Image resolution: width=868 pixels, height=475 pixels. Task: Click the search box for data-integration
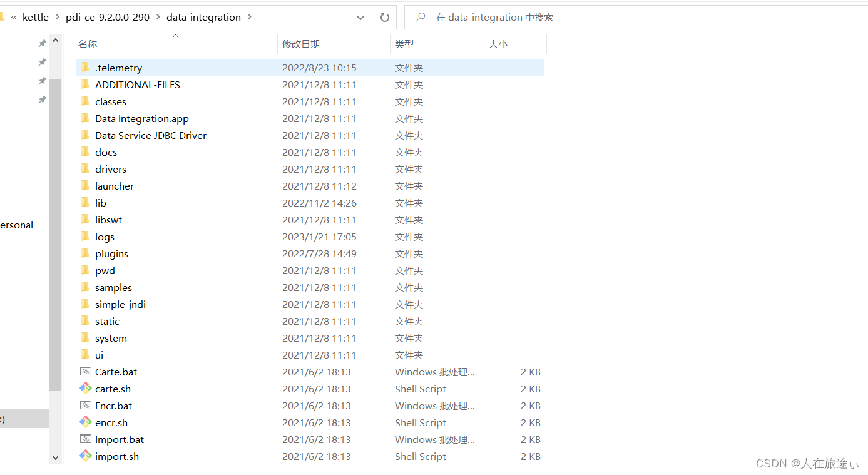click(x=636, y=18)
